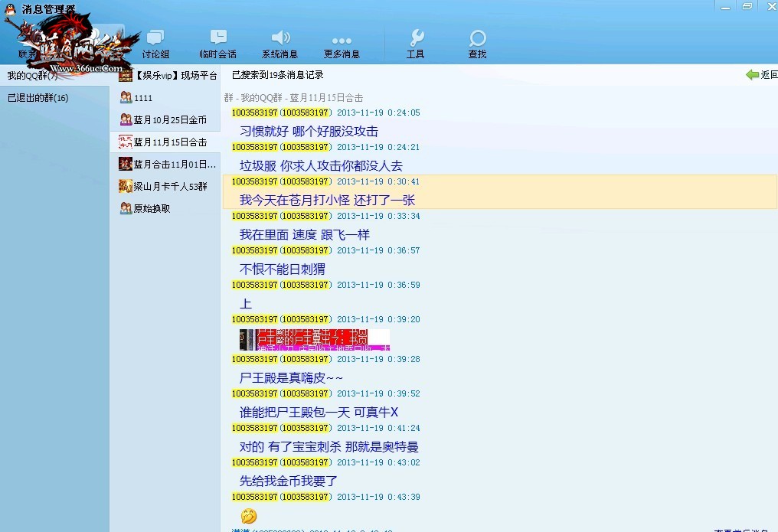
Task: Open the red game screenshot image in chat
Action: (314, 340)
